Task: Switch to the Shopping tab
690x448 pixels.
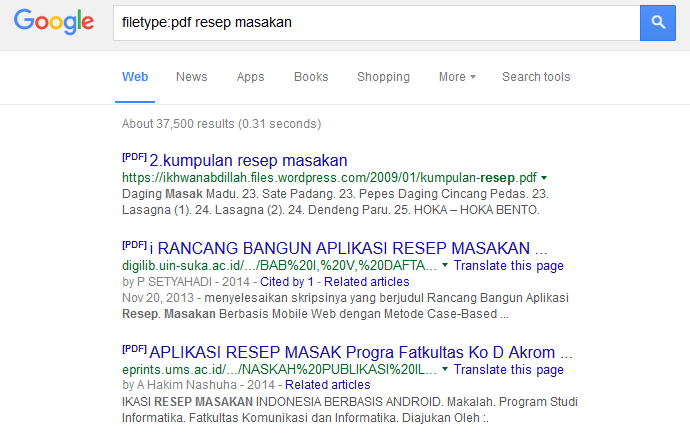Action: tap(383, 77)
